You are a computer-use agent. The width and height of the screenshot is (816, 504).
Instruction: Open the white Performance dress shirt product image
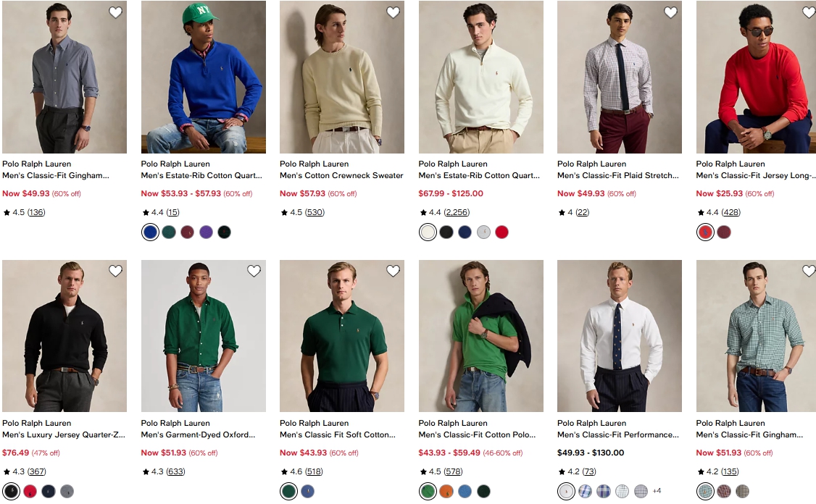tap(619, 336)
